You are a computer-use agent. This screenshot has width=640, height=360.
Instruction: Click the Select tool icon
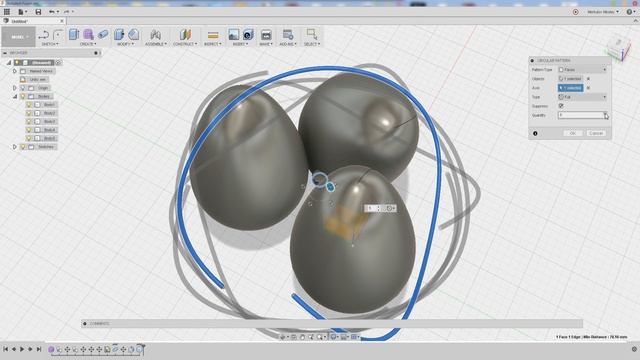[312, 34]
